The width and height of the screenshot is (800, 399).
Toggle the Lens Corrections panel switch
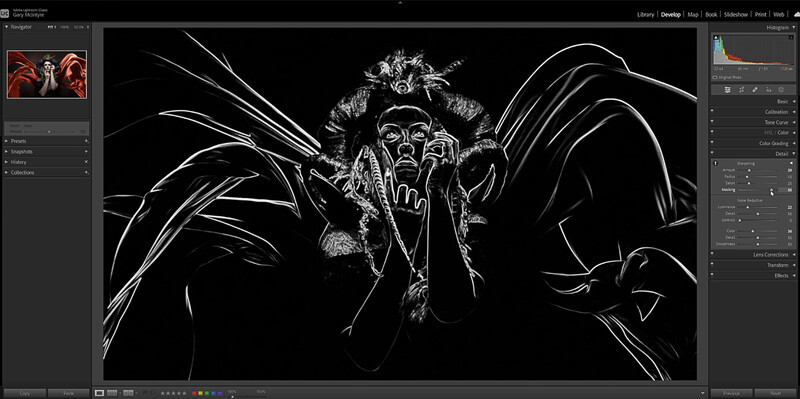click(713, 255)
